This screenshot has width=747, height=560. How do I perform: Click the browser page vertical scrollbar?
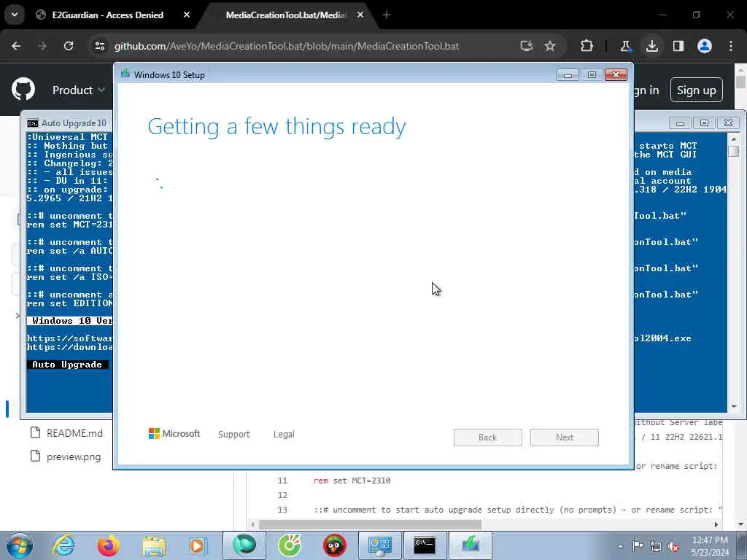point(740,81)
